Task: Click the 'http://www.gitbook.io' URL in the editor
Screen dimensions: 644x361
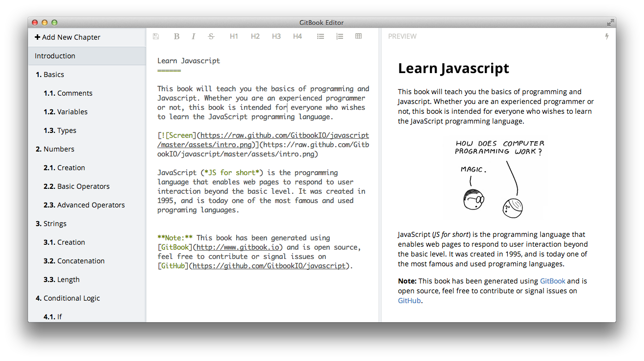Action: 238,247
